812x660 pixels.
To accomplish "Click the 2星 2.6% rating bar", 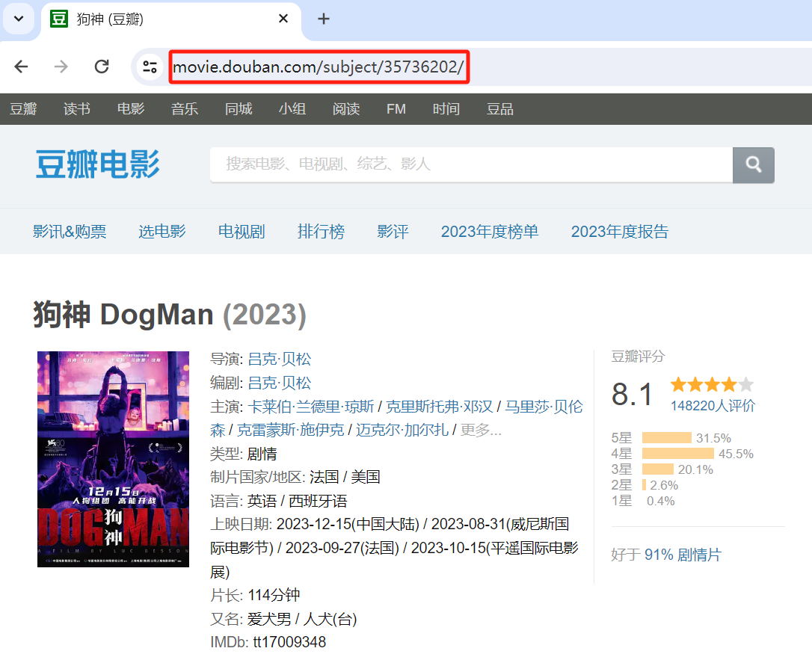I will tap(645, 485).
